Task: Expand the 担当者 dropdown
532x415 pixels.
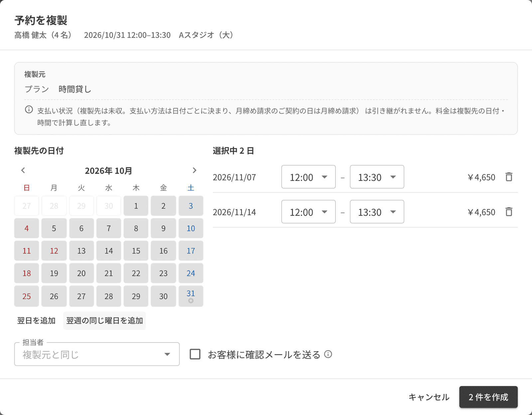Action: pos(97,354)
